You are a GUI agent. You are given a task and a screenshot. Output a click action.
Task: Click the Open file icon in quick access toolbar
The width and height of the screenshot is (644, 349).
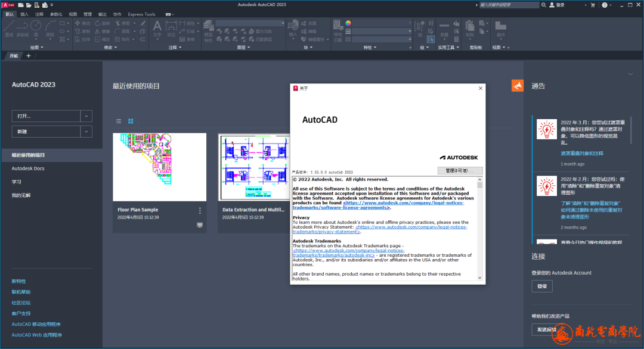(28, 5)
